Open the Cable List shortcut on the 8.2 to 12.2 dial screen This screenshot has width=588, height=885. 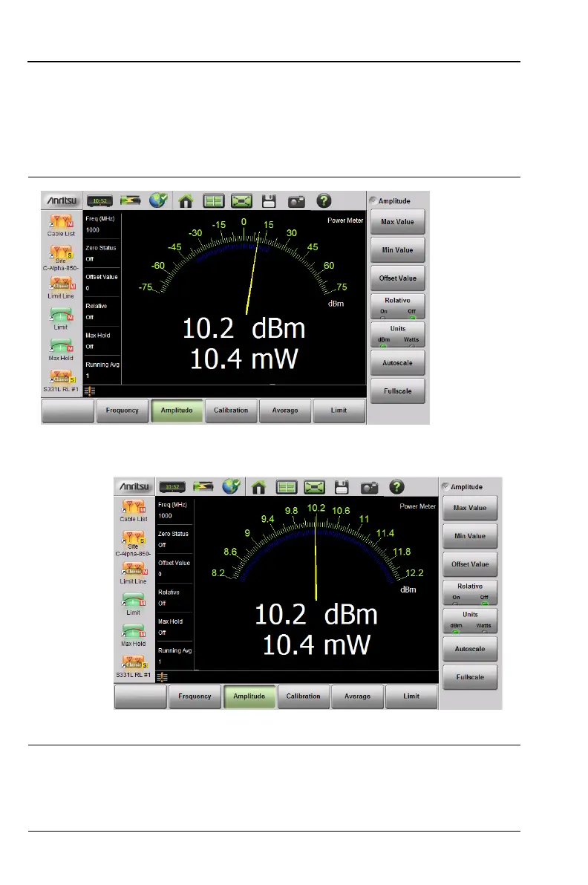click(x=134, y=511)
